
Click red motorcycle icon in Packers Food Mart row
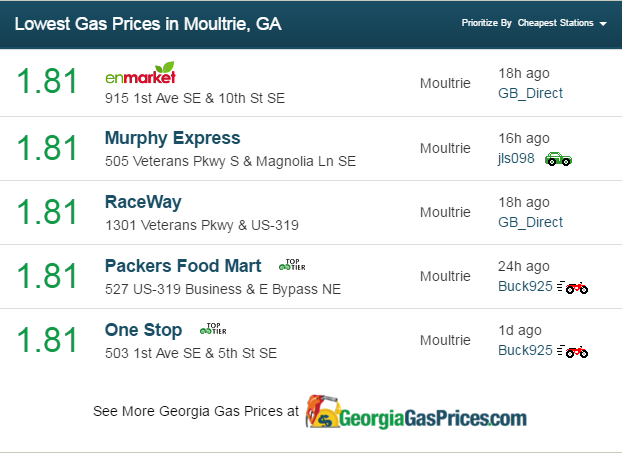pyautogui.click(x=572, y=287)
